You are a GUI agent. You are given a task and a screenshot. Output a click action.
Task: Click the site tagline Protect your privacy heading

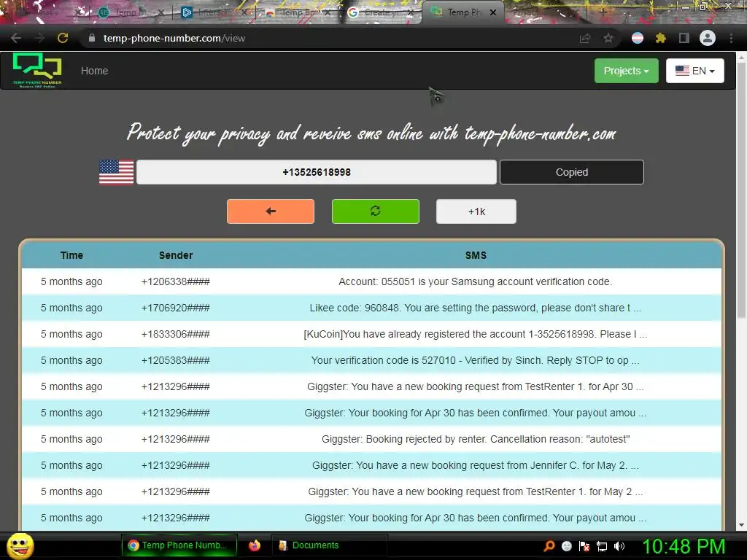click(371, 134)
